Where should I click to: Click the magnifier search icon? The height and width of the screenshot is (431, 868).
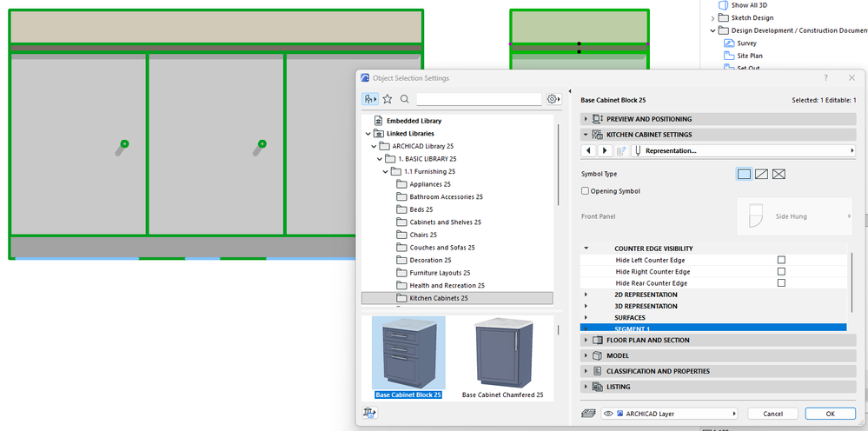[405, 99]
